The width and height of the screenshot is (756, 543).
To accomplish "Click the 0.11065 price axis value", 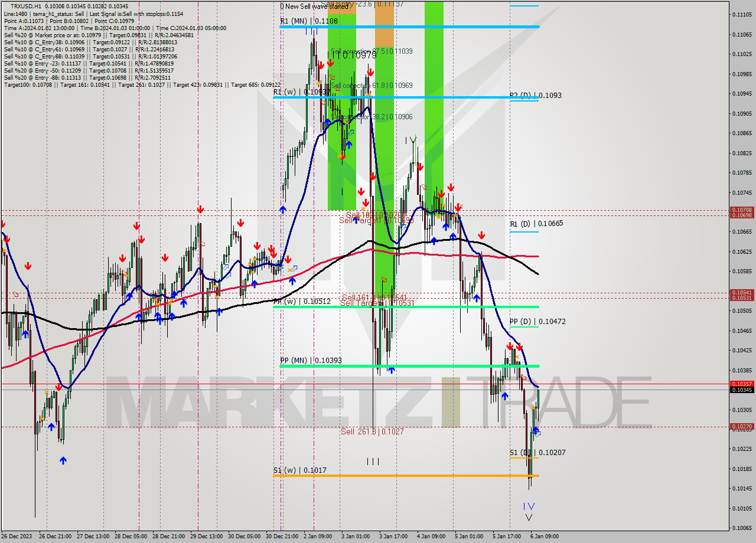I will pos(742,34).
